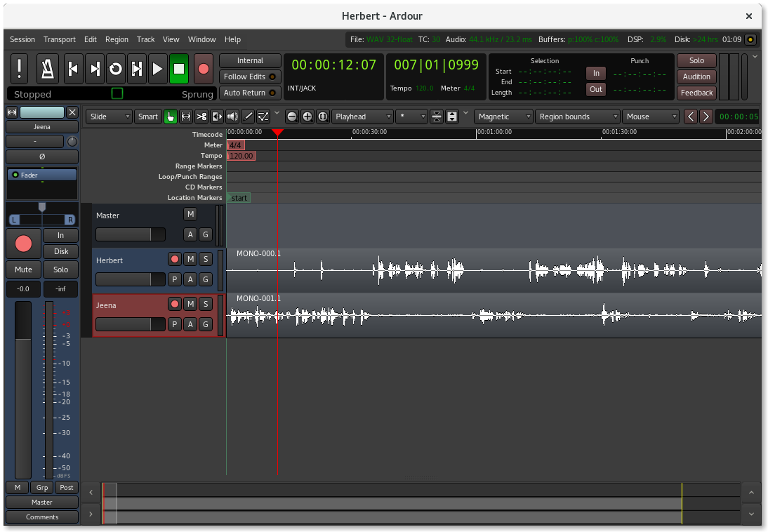Viewport: 768px width, 532px height.
Task: Click the Comments button
Action: click(x=42, y=517)
